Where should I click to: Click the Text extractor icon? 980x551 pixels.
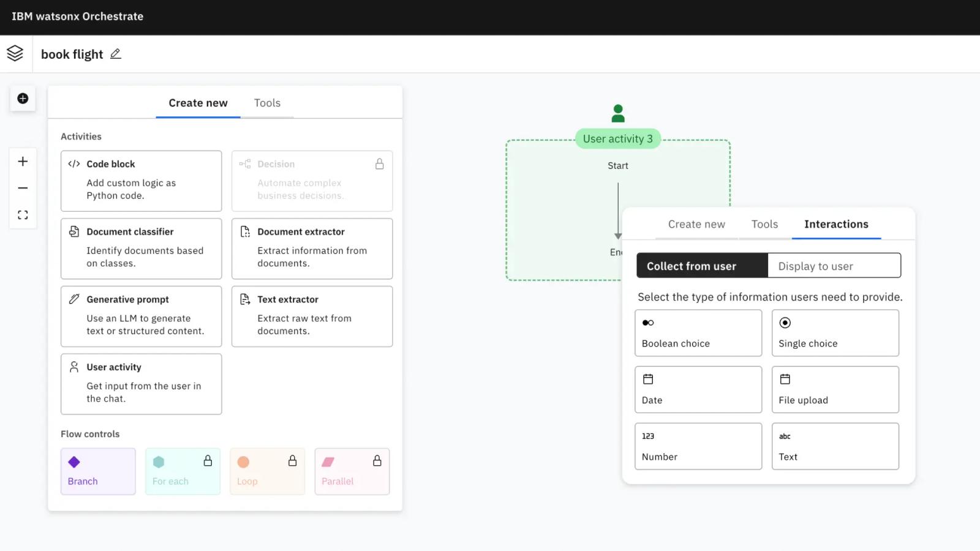[x=245, y=299]
